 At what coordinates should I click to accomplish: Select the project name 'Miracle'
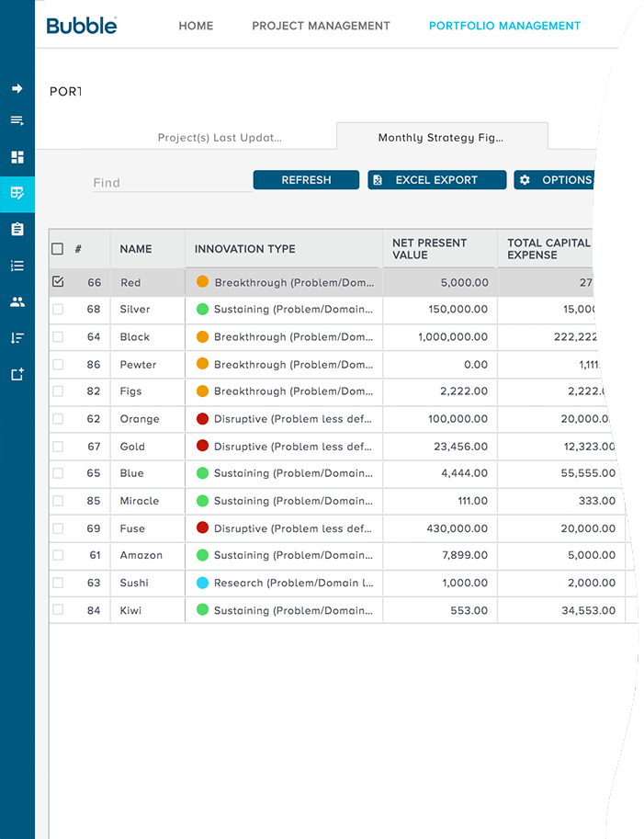click(139, 501)
